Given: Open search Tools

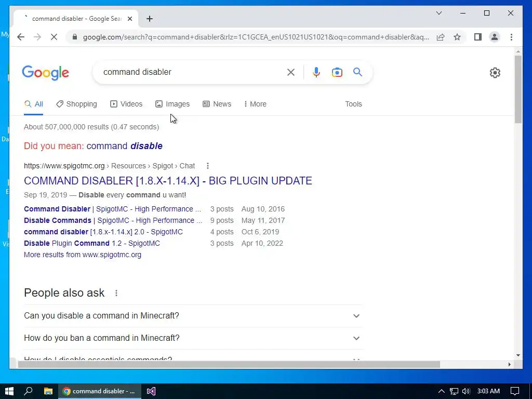Looking at the screenshot, I should (x=353, y=104).
